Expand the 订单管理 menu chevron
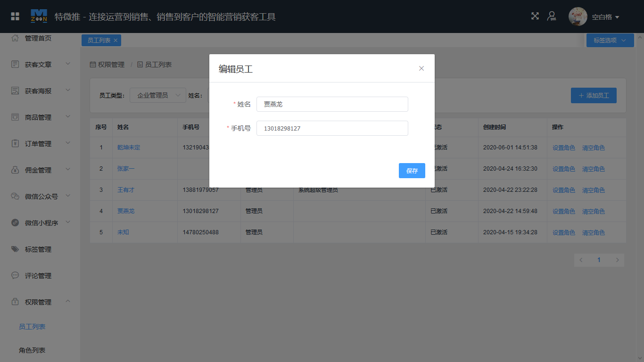644x362 pixels. [68, 143]
